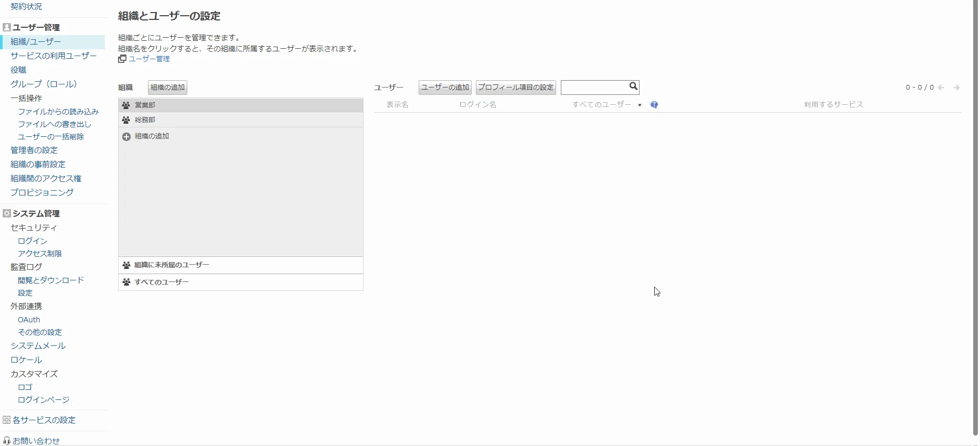Open the ログイン security settings link
Screen dimensions: 980x446
pos(33,241)
